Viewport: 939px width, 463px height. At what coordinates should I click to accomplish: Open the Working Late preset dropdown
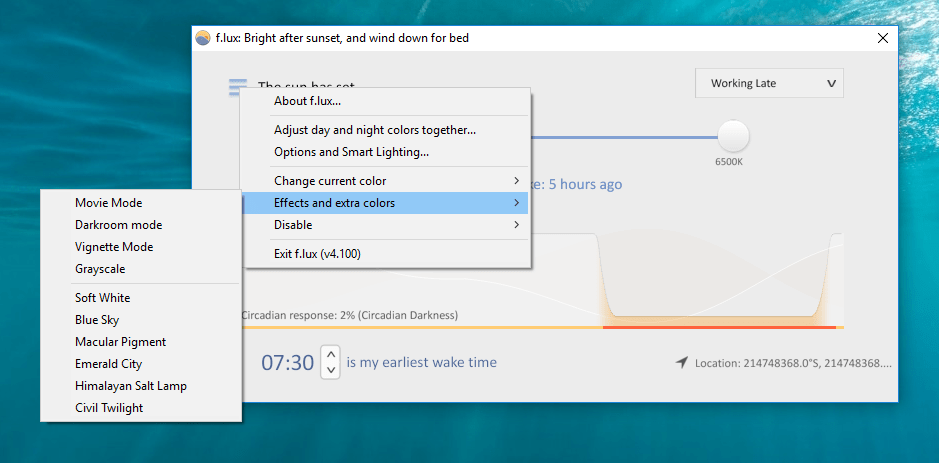(x=769, y=83)
